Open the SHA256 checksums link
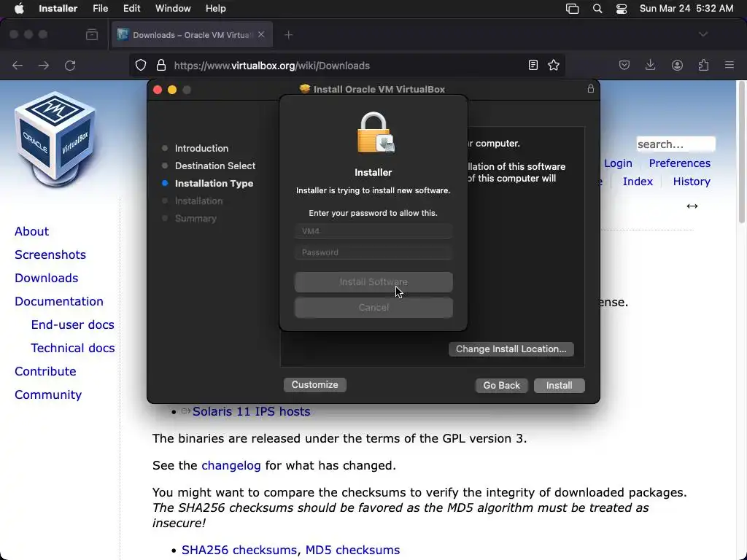 tap(239, 550)
